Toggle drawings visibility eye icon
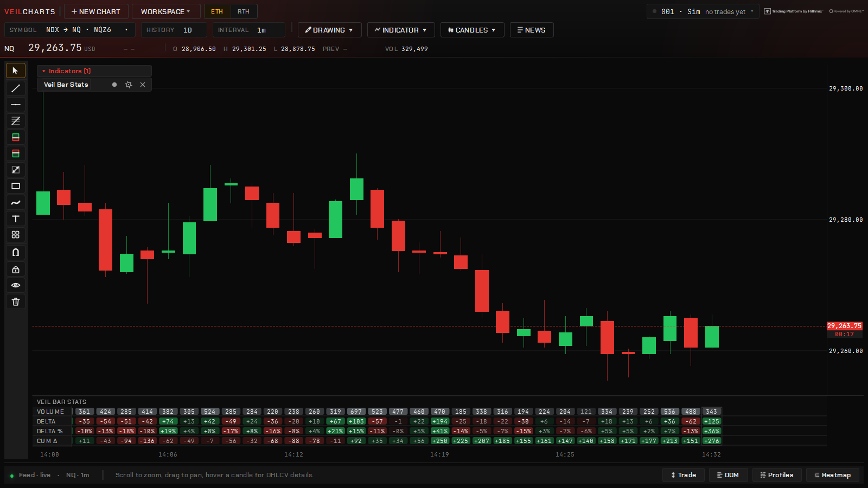The height and width of the screenshot is (488, 868). tap(15, 285)
